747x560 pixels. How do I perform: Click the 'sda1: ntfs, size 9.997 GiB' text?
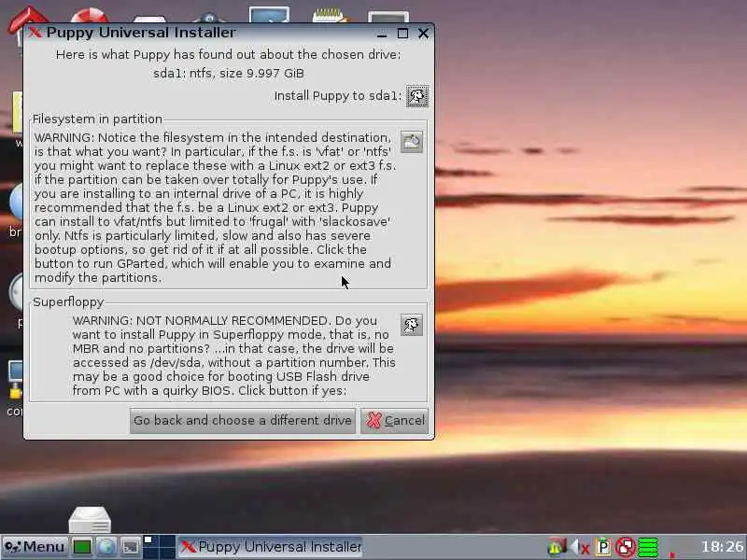[229, 74]
